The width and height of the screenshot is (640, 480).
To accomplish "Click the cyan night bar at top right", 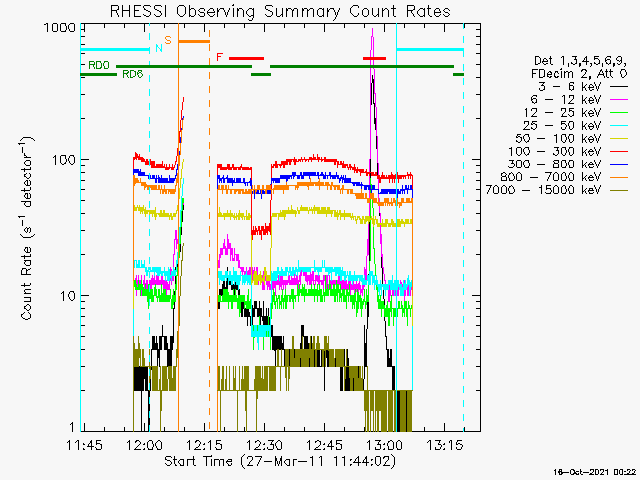I will pos(430,50).
